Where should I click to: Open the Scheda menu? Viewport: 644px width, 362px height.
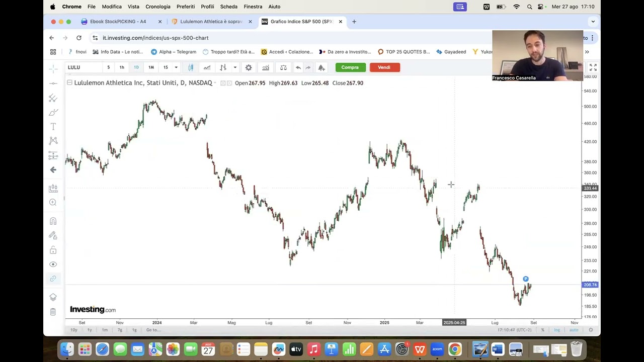(x=229, y=7)
